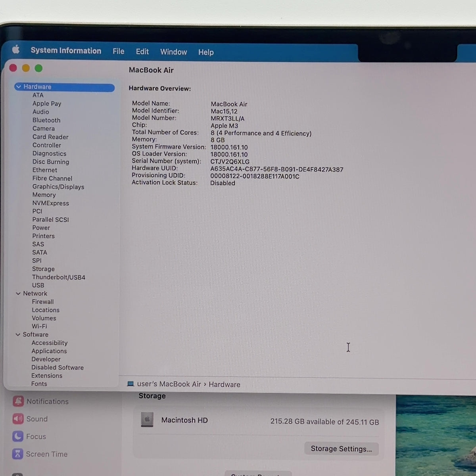
Task: Select SAS in the sidebar
Action: point(38,244)
